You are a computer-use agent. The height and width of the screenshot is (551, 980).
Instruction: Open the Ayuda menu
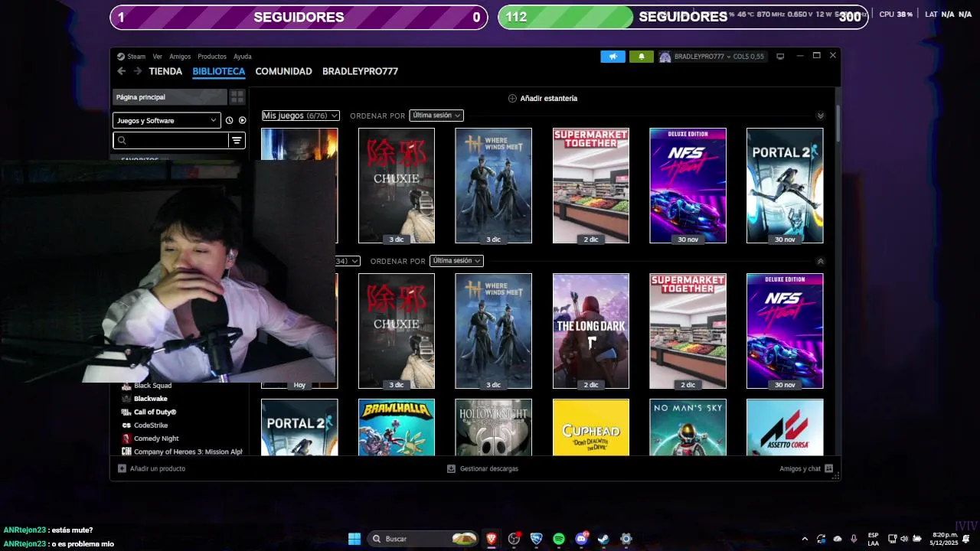pyautogui.click(x=242, y=57)
